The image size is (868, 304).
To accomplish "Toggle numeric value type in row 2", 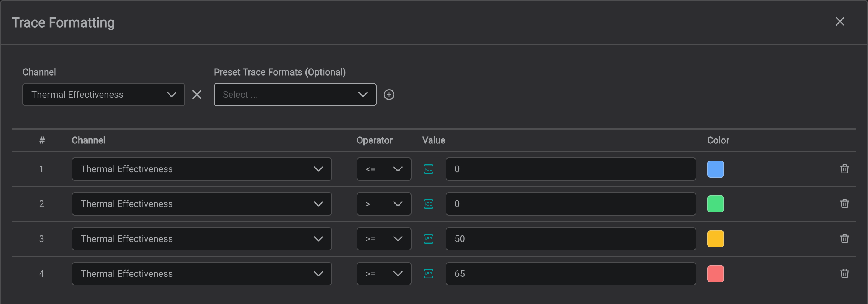I will tap(429, 204).
